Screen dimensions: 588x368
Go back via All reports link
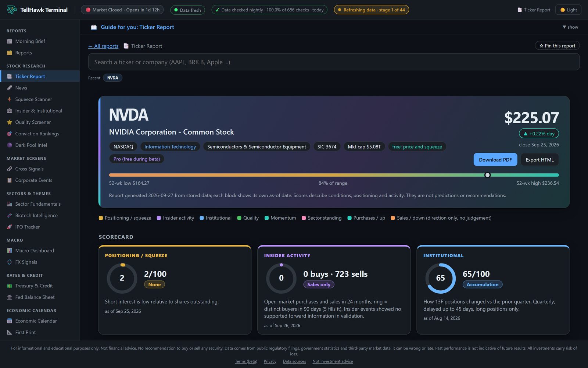pos(103,46)
